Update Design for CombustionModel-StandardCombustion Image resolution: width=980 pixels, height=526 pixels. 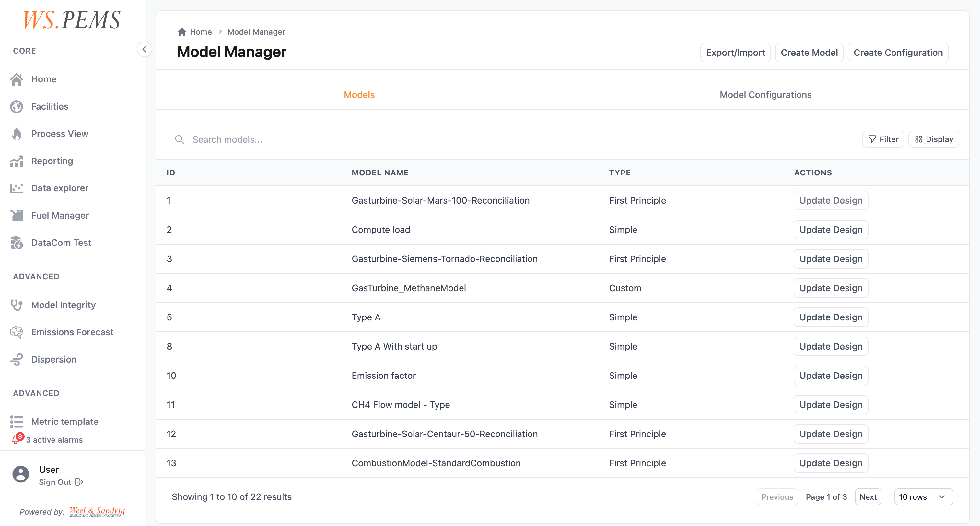click(831, 463)
